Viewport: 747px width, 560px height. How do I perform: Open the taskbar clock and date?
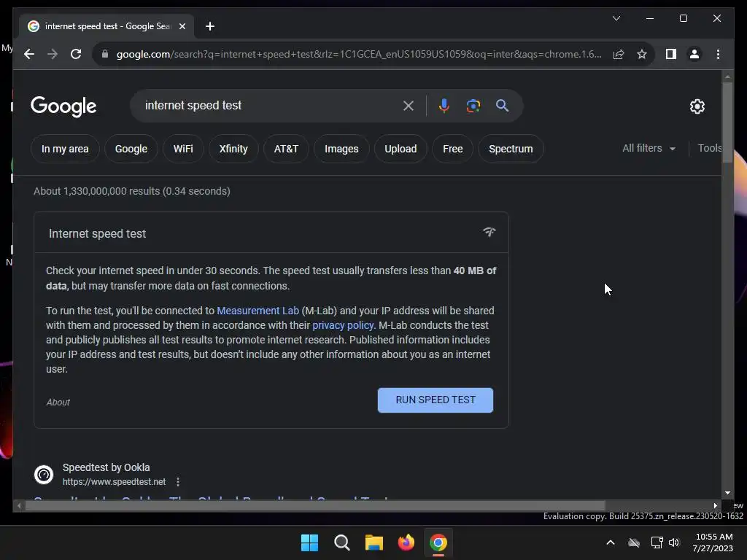click(x=713, y=542)
